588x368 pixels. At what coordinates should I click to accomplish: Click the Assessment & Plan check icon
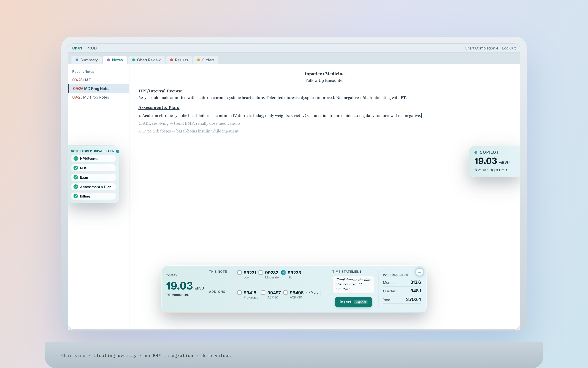click(x=76, y=187)
